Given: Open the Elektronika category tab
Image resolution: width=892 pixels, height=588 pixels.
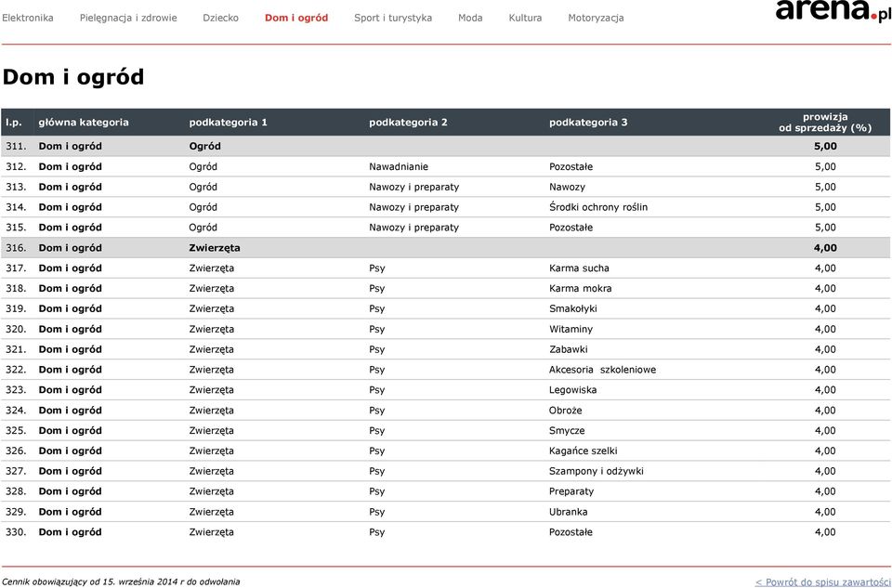Looking at the screenshot, I should 28,18.
